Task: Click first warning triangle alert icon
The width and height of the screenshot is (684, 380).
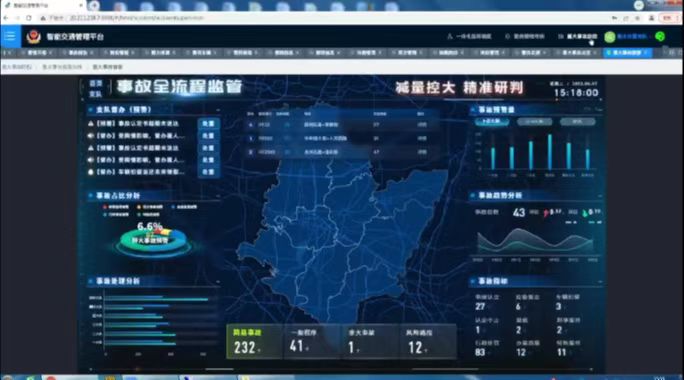Action: tap(91, 124)
